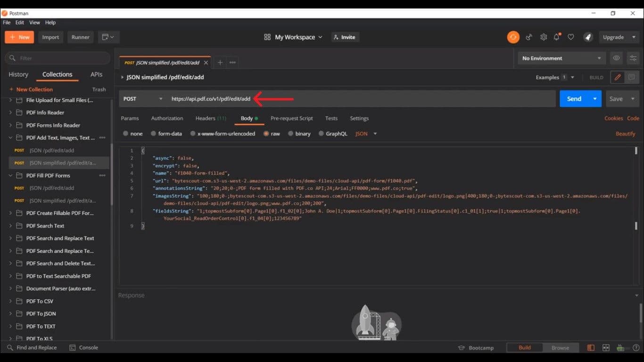644x362 pixels.
Task: Click the satellite capture requests icon
Action: tap(529, 37)
